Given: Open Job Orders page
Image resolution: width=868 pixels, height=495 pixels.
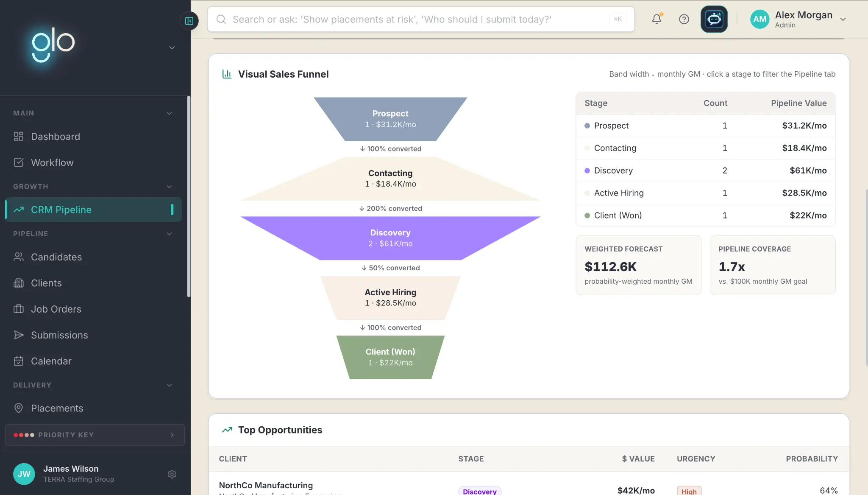Looking at the screenshot, I should 56,309.
